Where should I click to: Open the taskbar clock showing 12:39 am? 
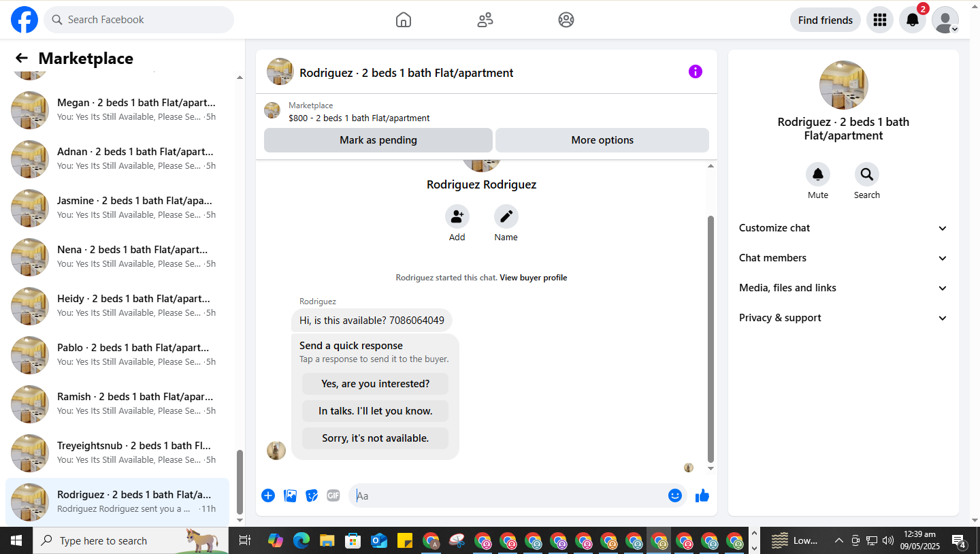click(x=919, y=540)
